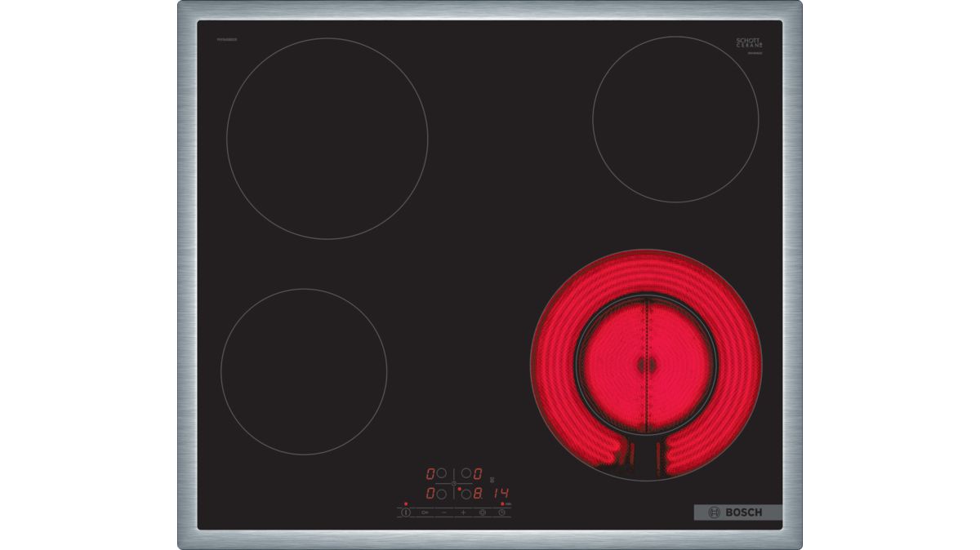Image resolution: width=980 pixels, height=550 pixels.
Task: Tap the child lock key icon
Action: pyautogui.click(x=425, y=512)
